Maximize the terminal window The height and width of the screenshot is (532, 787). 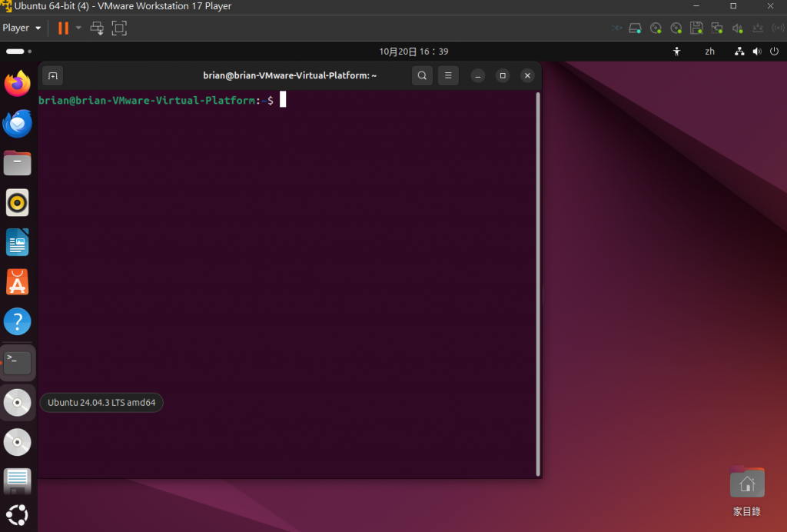click(503, 76)
